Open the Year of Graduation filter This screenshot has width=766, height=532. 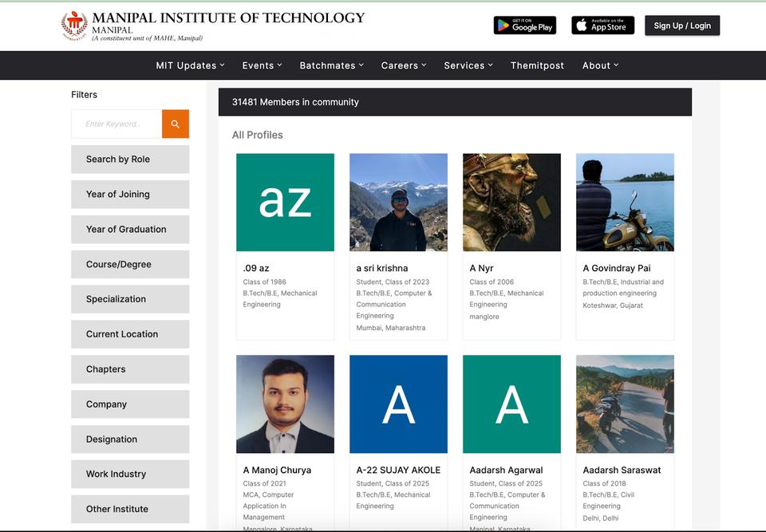coord(130,230)
